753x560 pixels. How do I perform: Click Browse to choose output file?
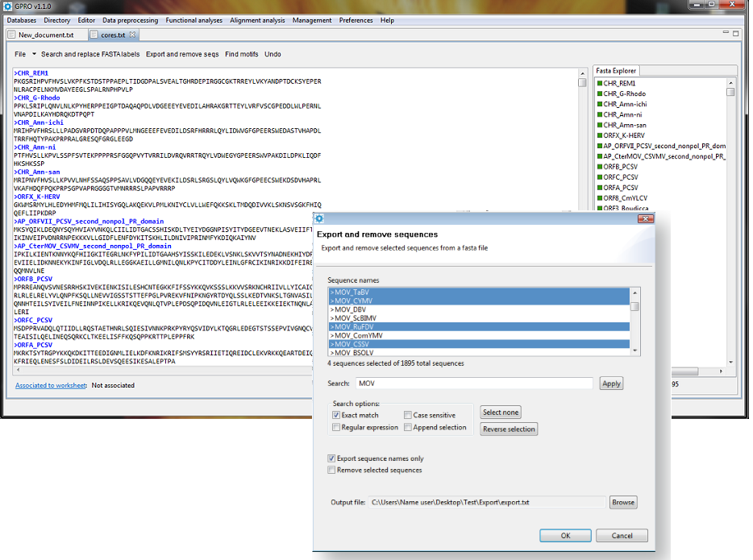(622, 502)
